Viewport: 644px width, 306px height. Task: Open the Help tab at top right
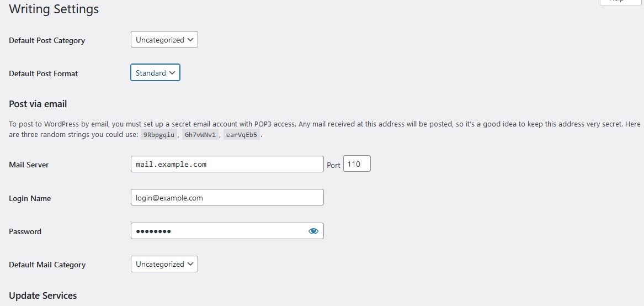pos(620,2)
